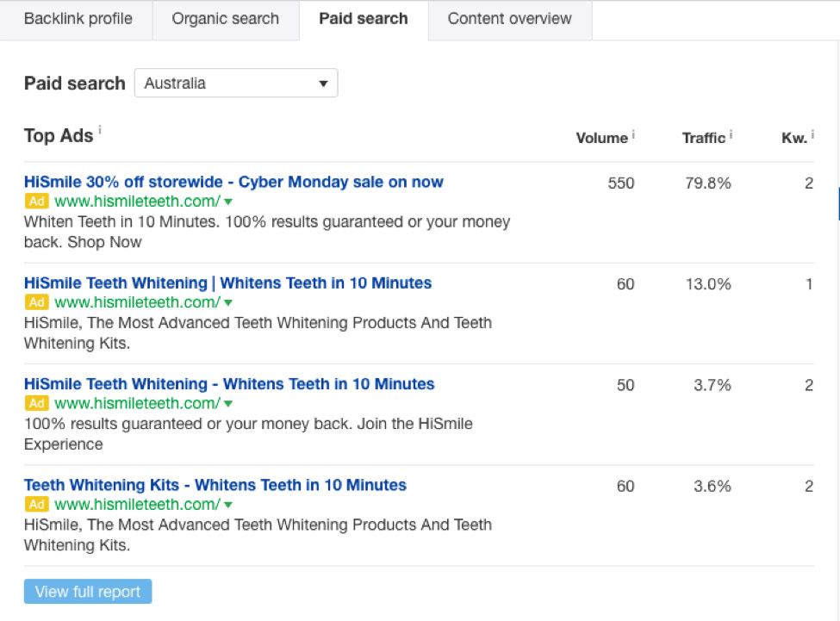Expand URL arrow for HiSmile - Whitens ad
Screen dimensions: 840x621
point(228,404)
